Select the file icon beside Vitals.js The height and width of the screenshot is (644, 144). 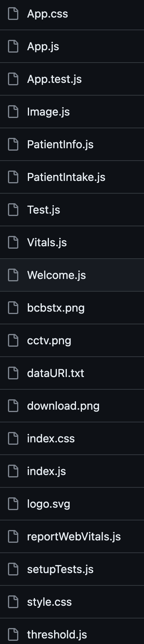tap(14, 243)
